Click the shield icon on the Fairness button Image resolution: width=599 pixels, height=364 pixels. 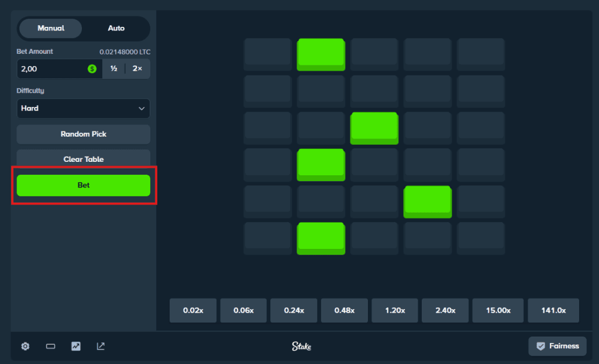541,346
